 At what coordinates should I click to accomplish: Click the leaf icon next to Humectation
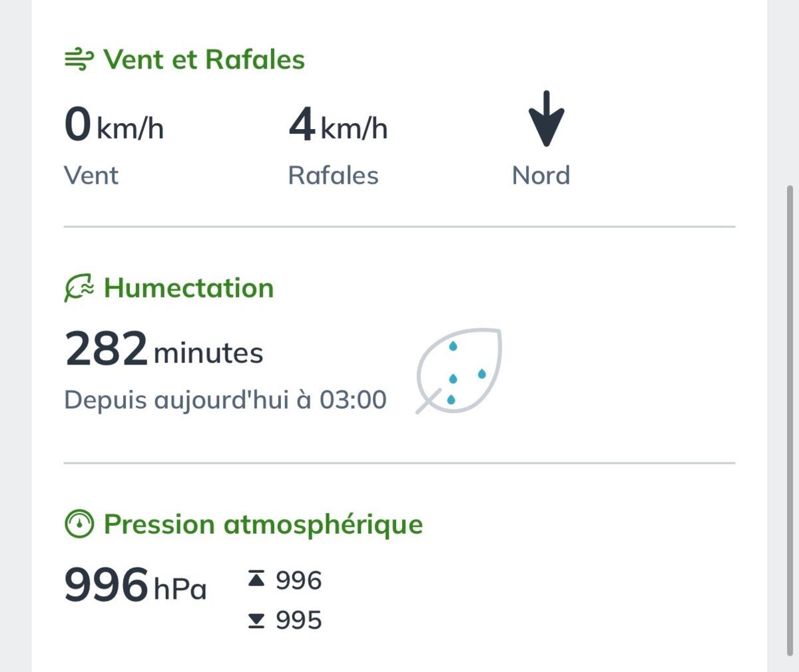click(x=79, y=288)
